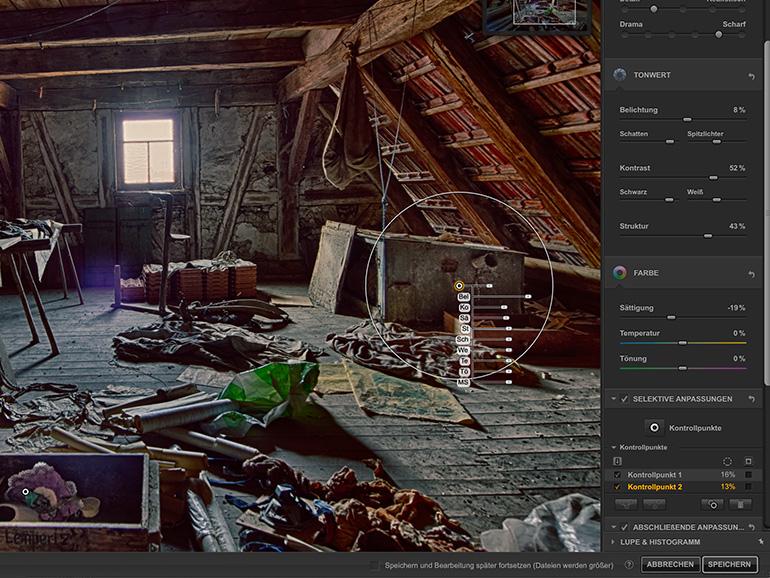
Task: Select the active yellow control point on the image
Action: [459, 285]
